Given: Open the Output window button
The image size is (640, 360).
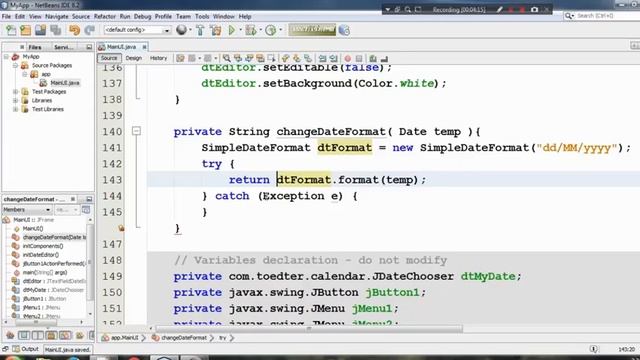Looking at the screenshot, I should click(25, 349).
